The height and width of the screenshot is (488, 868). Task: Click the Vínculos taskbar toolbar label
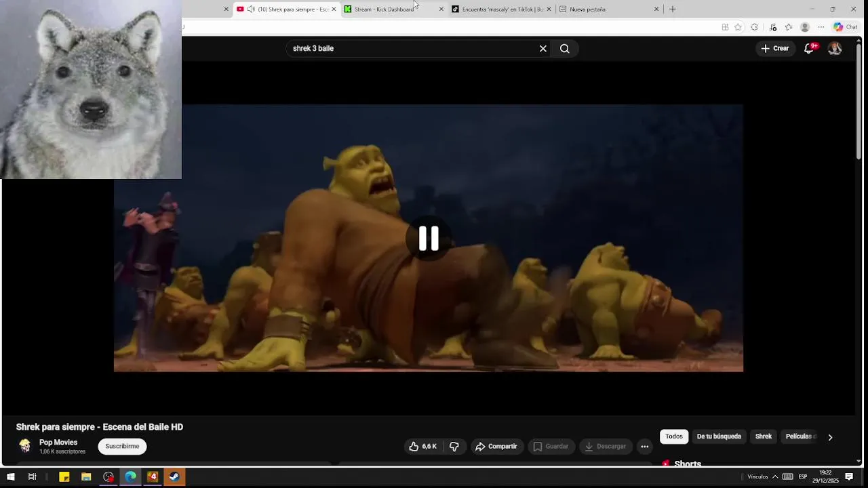pos(757,476)
